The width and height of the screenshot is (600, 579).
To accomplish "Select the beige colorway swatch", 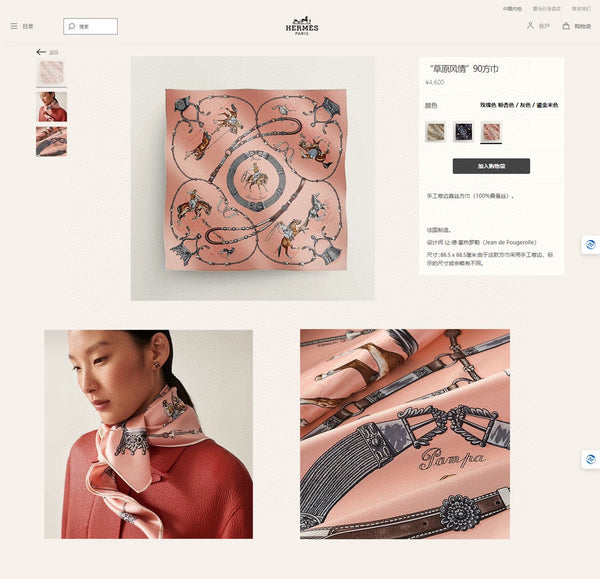I will pyautogui.click(x=435, y=132).
